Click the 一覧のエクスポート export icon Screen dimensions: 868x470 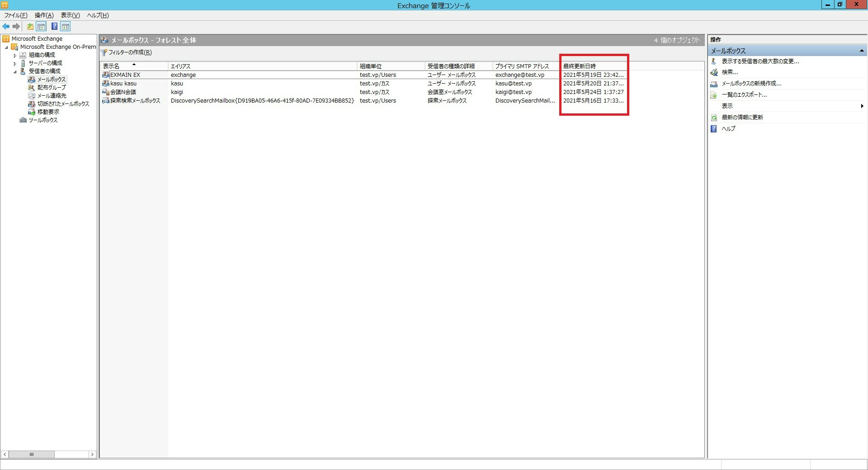point(714,95)
